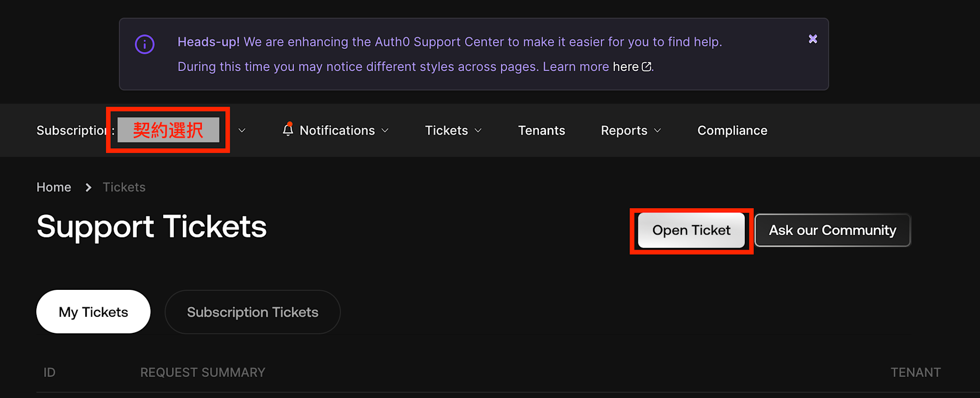Open the Reports menu
Image resolution: width=980 pixels, height=398 pixels.
pyautogui.click(x=624, y=131)
